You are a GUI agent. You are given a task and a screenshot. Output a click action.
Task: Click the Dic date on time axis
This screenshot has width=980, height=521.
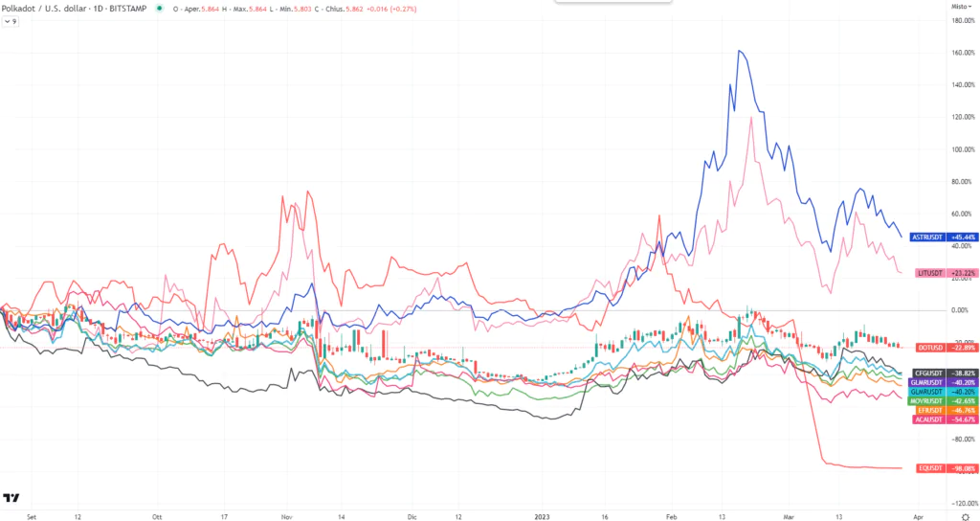(412, 517)
